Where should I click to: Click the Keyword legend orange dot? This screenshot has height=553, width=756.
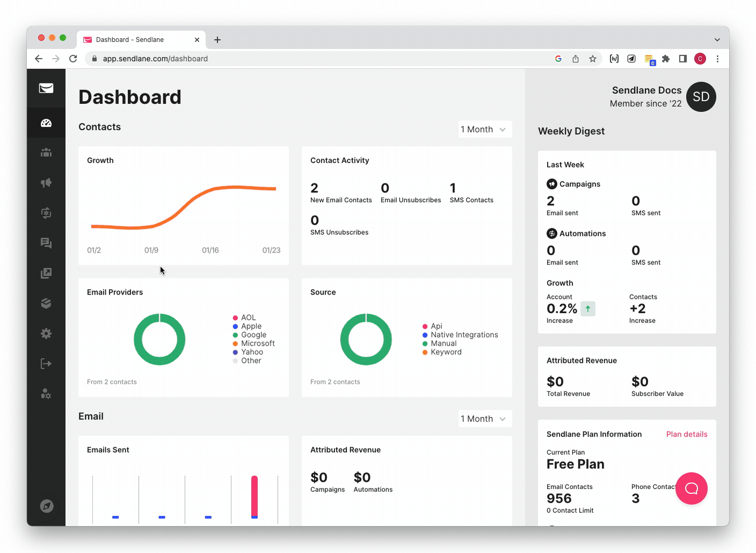pos(425,352)
